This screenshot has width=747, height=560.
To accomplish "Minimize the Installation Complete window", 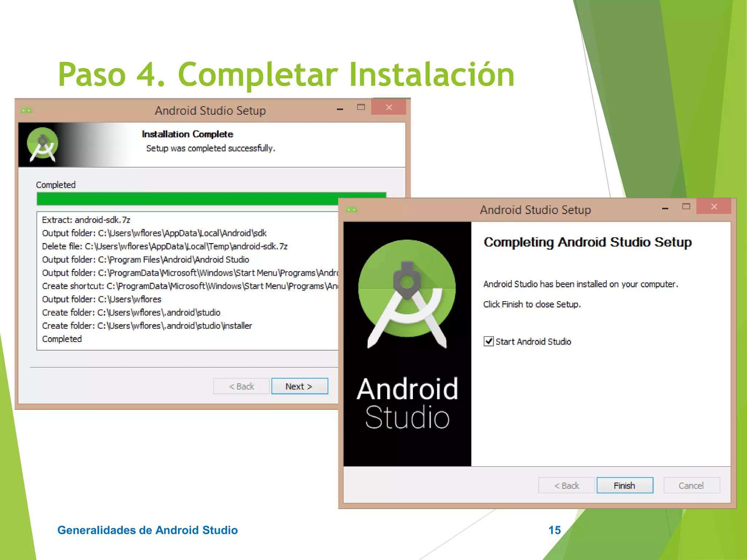I will tap(340, 109).
